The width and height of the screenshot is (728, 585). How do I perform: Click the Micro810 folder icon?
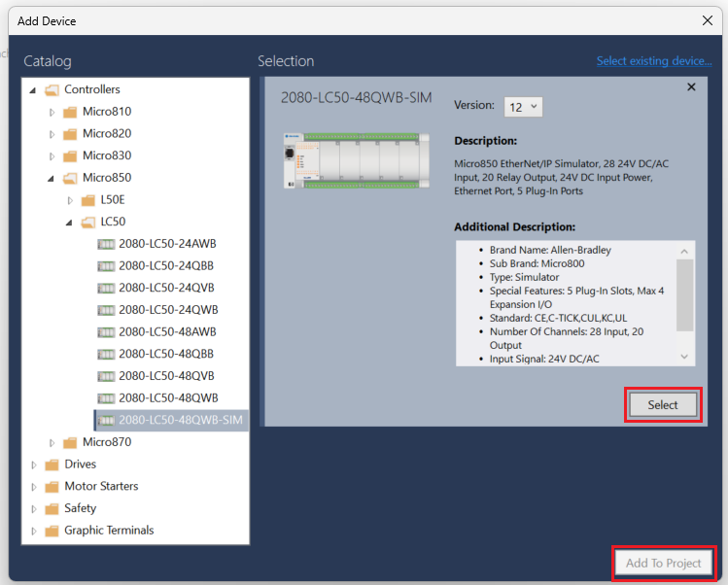coord(70,112)
